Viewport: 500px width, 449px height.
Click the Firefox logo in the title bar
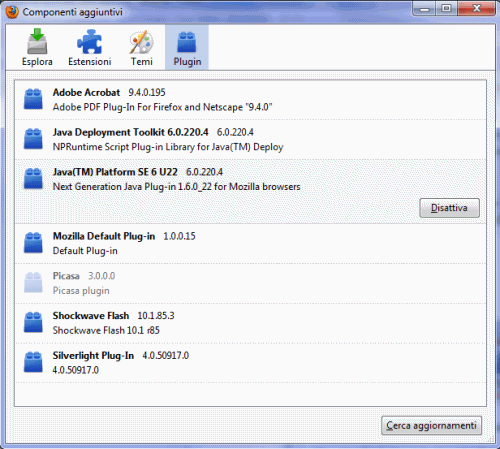point(12,12)
